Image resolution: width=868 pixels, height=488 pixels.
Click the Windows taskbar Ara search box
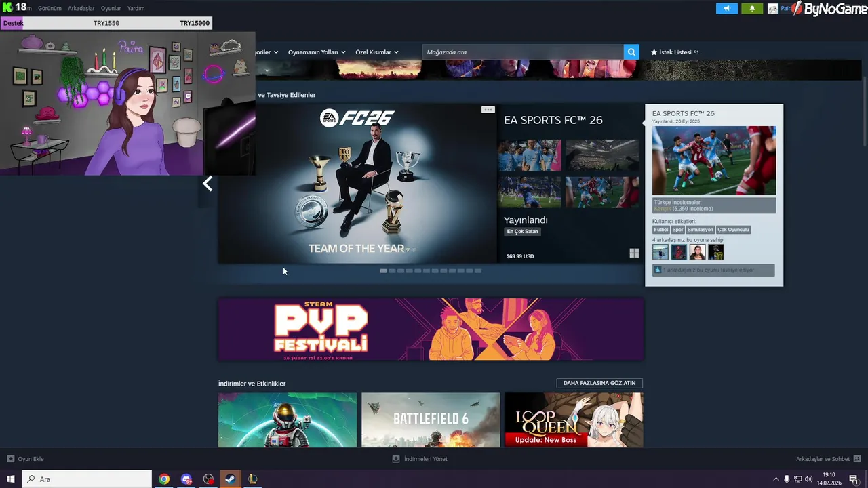pos(87,479)
